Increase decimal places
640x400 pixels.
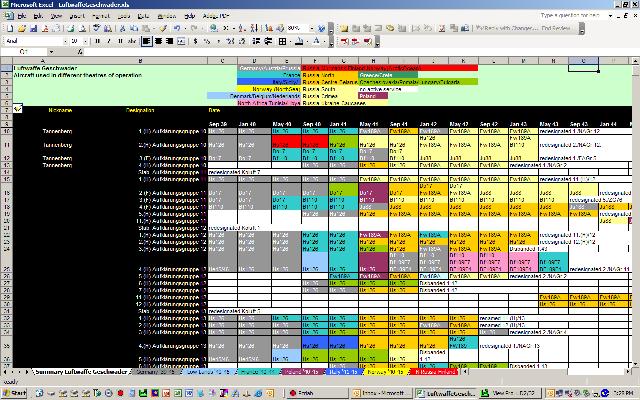tap(230, 41)
